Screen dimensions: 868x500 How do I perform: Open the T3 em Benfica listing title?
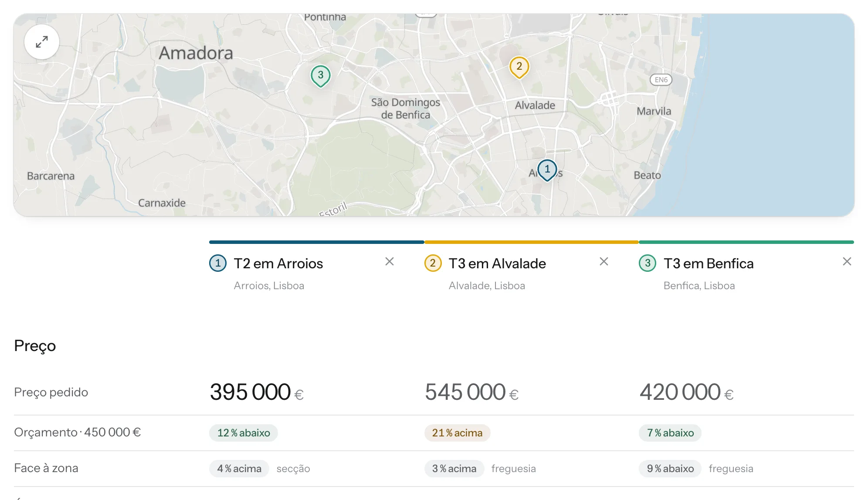[x=709, y=264]
